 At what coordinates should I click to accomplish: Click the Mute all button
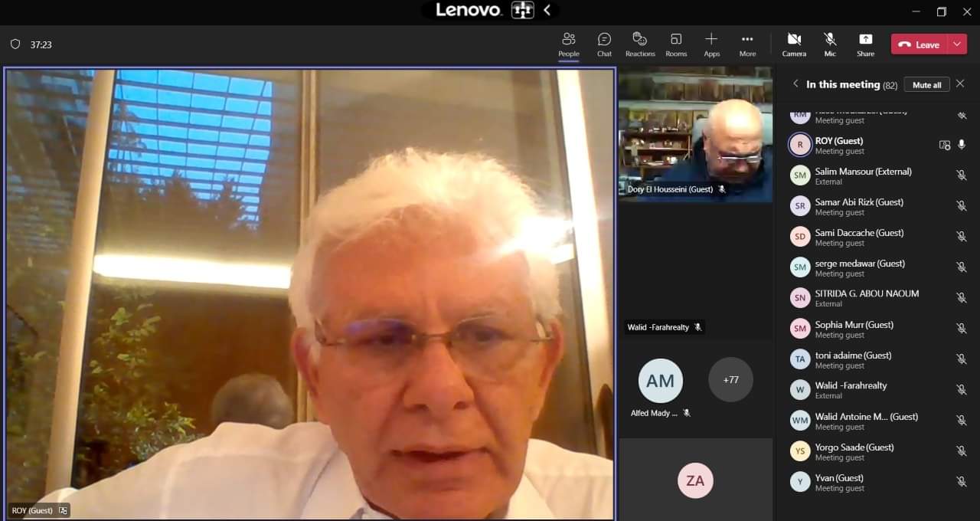point(926,84)
